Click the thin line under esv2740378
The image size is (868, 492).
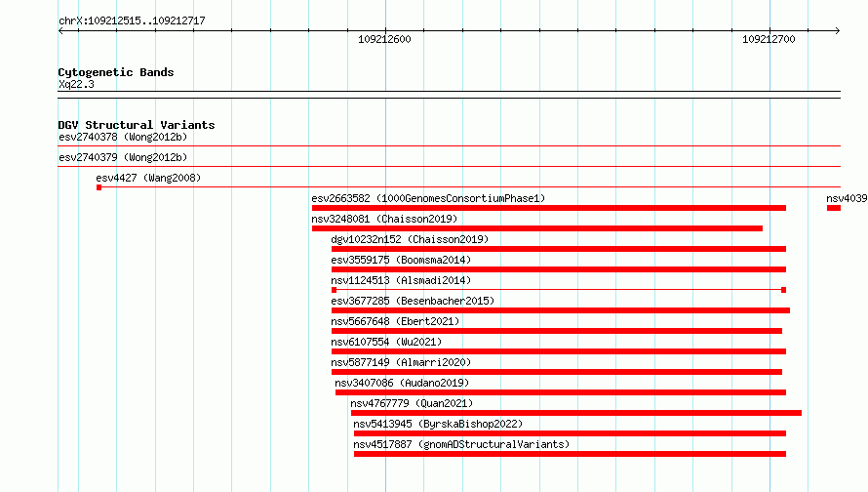point(449,146)
